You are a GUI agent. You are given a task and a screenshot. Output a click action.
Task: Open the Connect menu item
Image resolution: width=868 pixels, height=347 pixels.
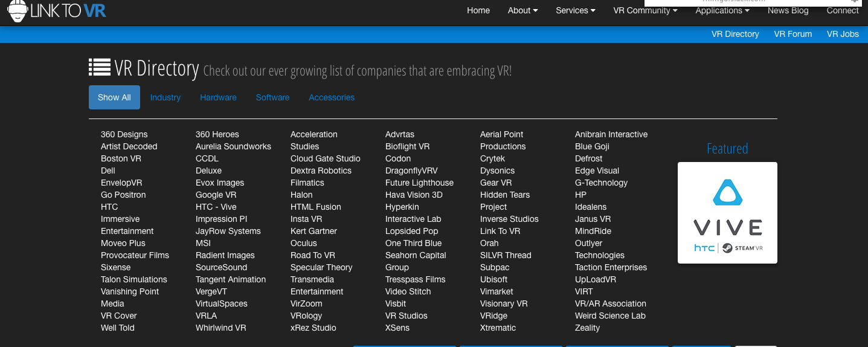tap(843, 10)
